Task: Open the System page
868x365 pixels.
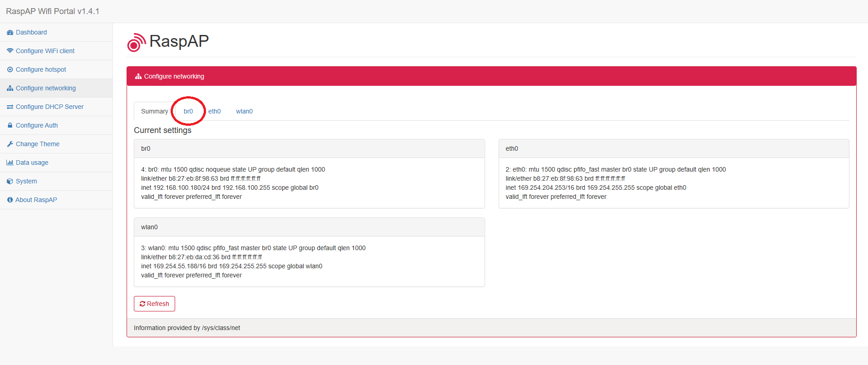Action: (x=26, y=181)
